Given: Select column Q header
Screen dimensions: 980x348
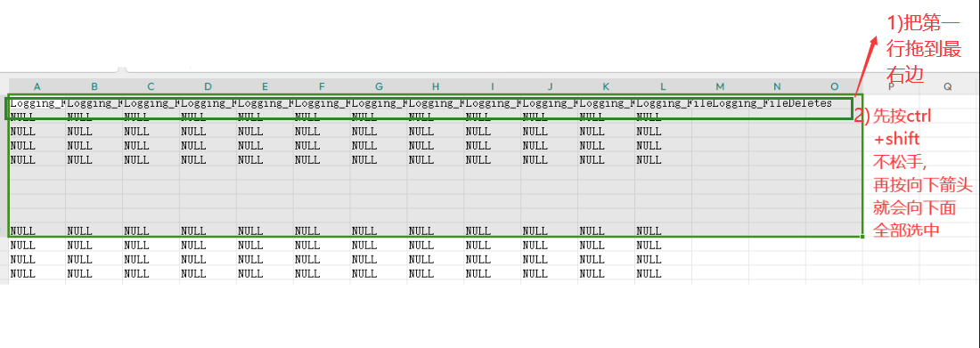Looking at the screenshot, I should tap(948, 87).
